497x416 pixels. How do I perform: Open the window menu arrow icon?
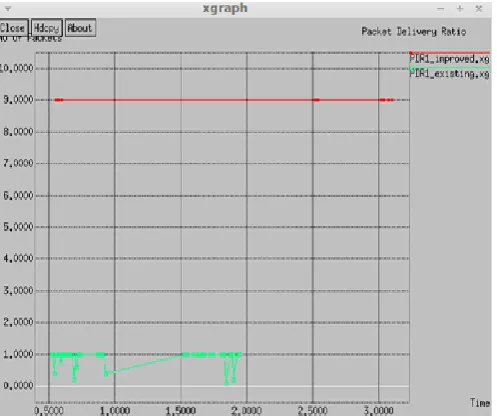8,9
